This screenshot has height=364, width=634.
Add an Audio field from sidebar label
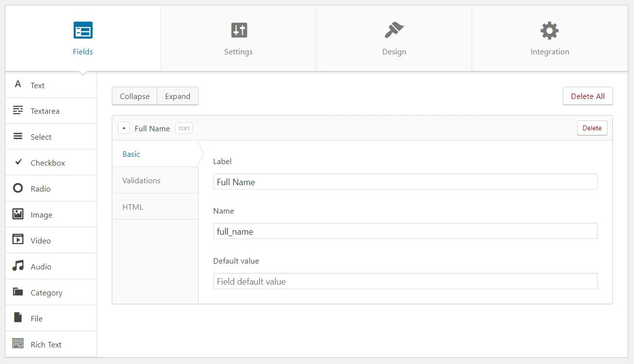(41, 267)
